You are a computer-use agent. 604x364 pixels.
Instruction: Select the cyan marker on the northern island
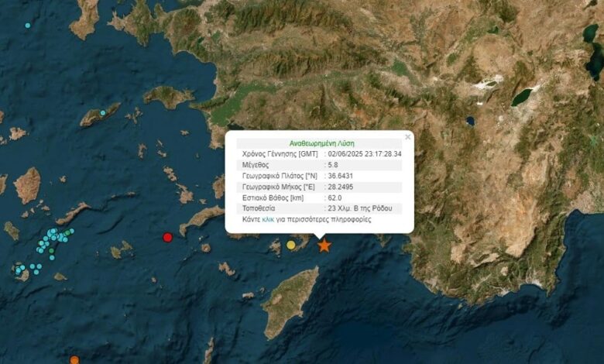click(102, 113)
